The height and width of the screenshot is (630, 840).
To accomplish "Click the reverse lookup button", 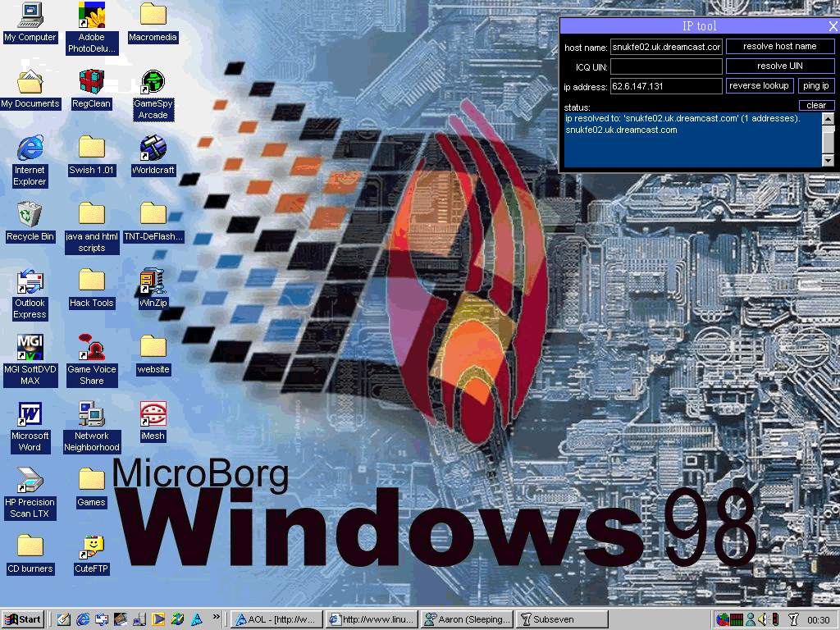I will [759, 86].
